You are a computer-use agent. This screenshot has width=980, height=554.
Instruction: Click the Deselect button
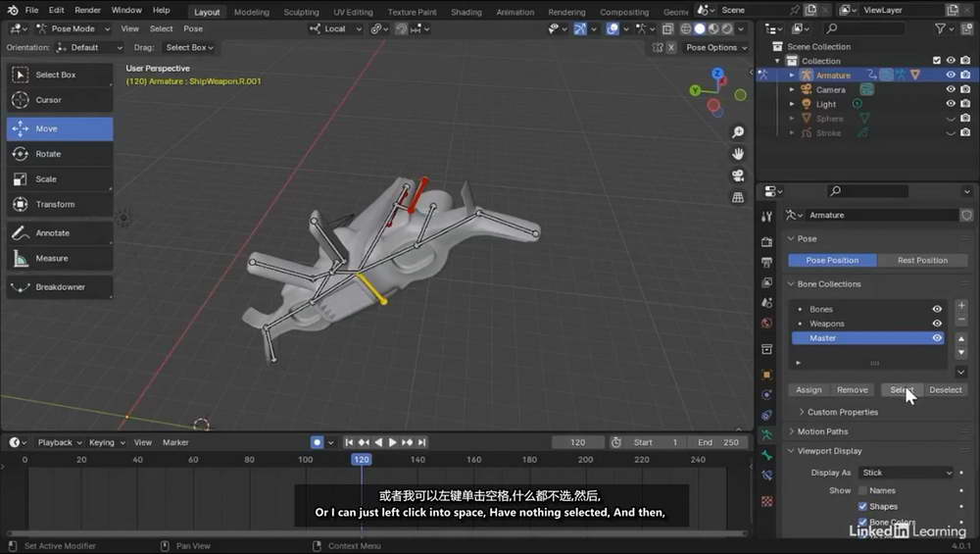pos(945,390)
